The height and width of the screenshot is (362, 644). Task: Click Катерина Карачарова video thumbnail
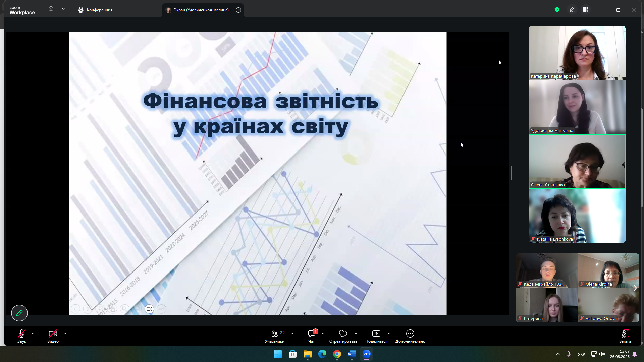click(577, 53)
